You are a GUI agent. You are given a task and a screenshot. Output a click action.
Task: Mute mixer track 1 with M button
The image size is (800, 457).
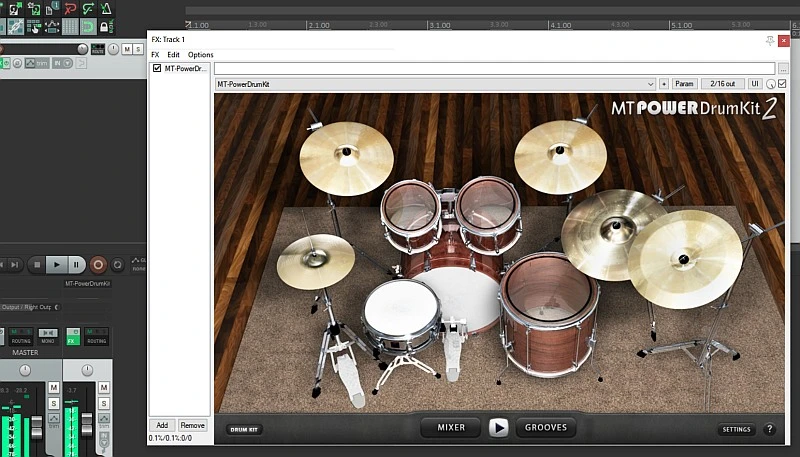coord(104,388)
